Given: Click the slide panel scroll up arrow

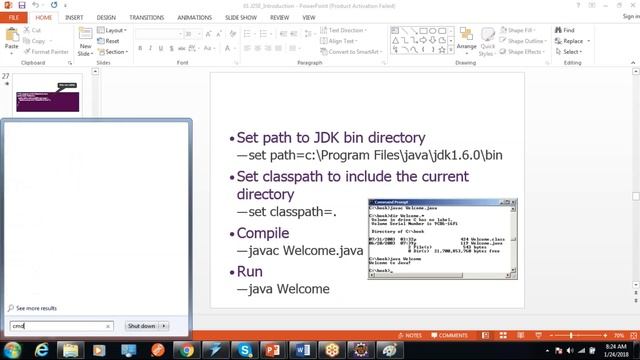Looking at the screenshot, I should point(95,72).
